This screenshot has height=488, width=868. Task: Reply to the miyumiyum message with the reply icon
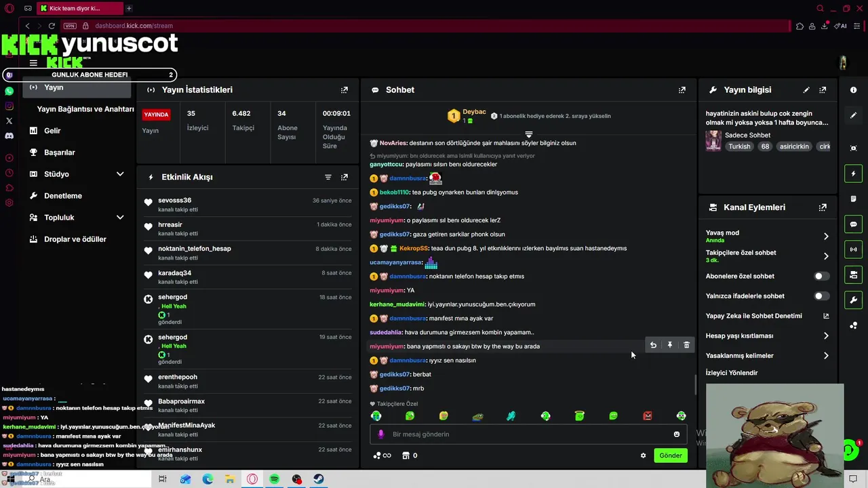pyautogui.click(x=653, y=345)
